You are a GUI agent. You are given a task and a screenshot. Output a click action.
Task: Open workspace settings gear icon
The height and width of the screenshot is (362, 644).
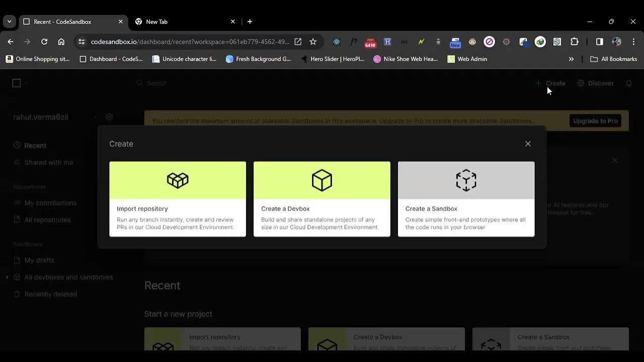(109, 117)
